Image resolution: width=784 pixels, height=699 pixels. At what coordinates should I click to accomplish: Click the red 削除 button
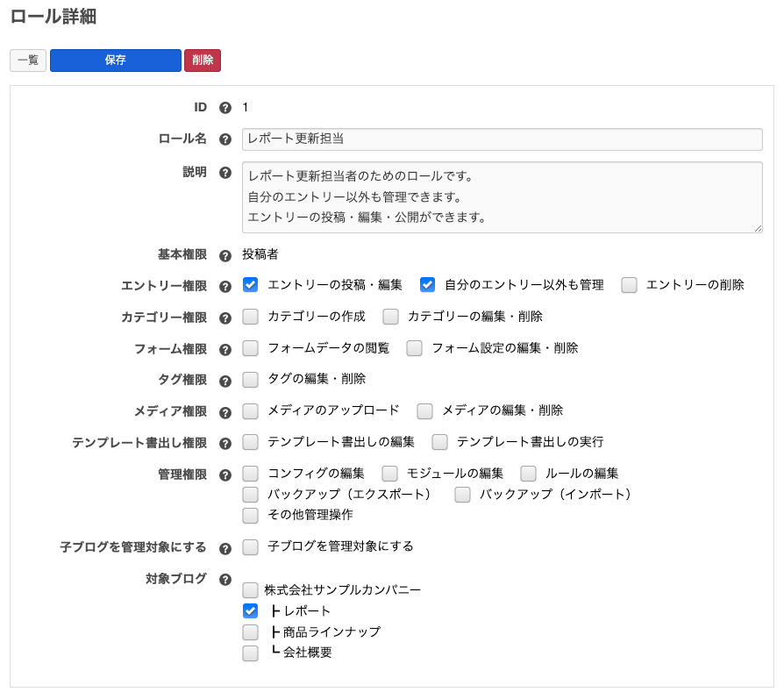pyautogui.click(x=203, y=61)
